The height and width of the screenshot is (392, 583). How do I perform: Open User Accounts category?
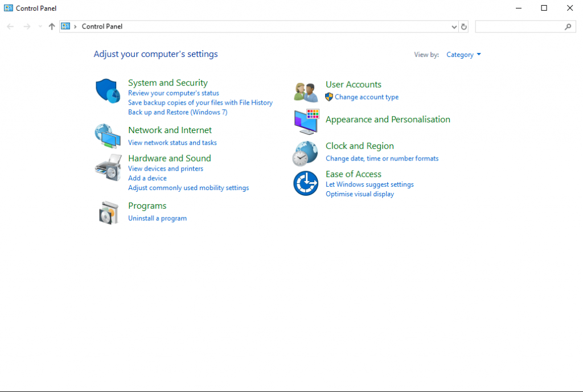(x=354, y=85)
